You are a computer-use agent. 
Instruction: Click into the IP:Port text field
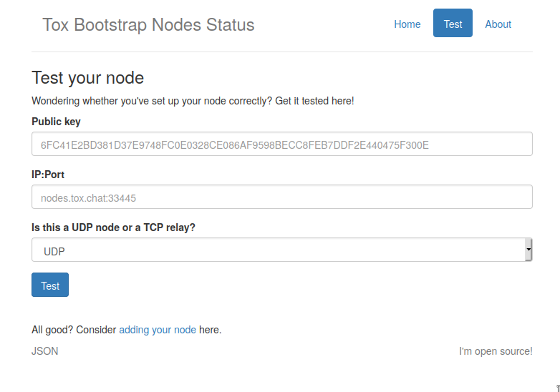[x=282, y=197]
